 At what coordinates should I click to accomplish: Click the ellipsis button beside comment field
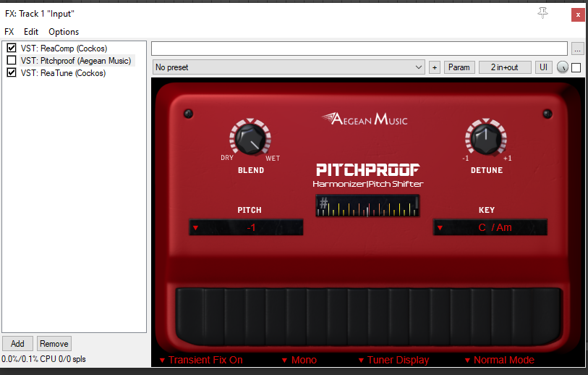pyautogui.click(x=577, y=49)
